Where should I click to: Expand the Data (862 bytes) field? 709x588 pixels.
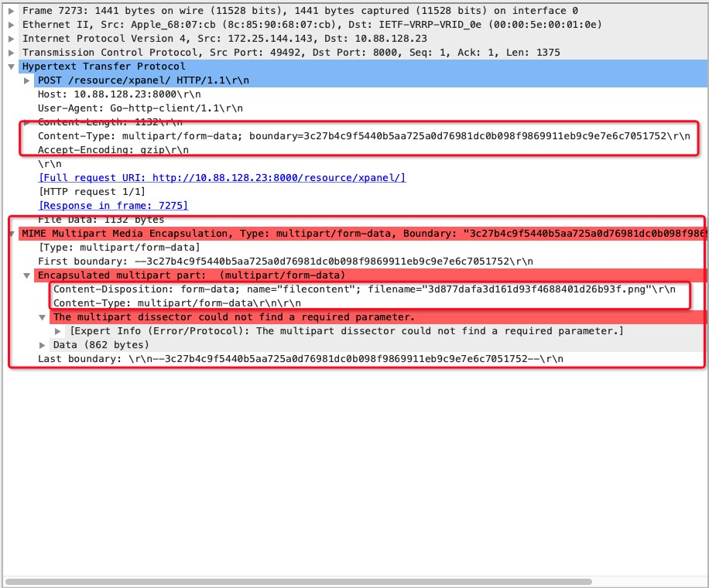(43, 345)
